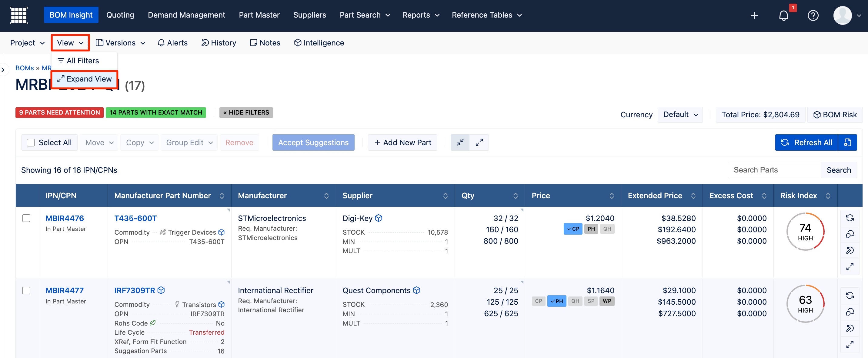Click the collapse-all rows arrows icon
Image resolution: width=868 pixels, height=358 pixels.
(460, 142)
